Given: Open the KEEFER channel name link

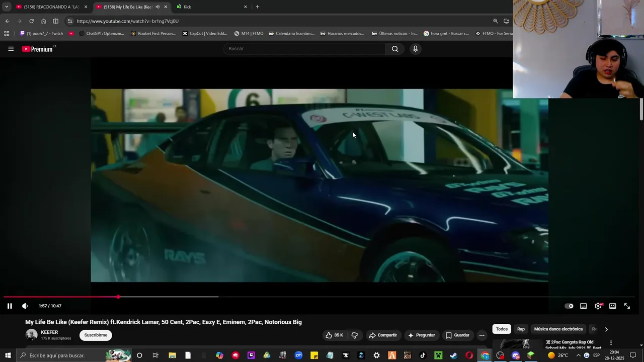Looking at the screenshot, I should (x=49, y=332).
